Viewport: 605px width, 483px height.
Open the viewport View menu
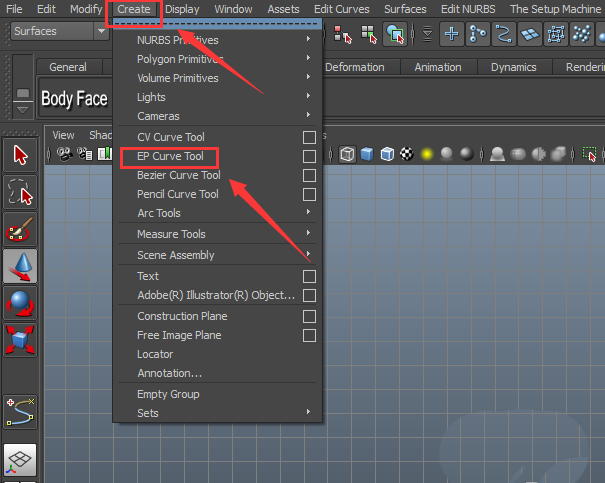pyautogui.click(x=63, y=135)
